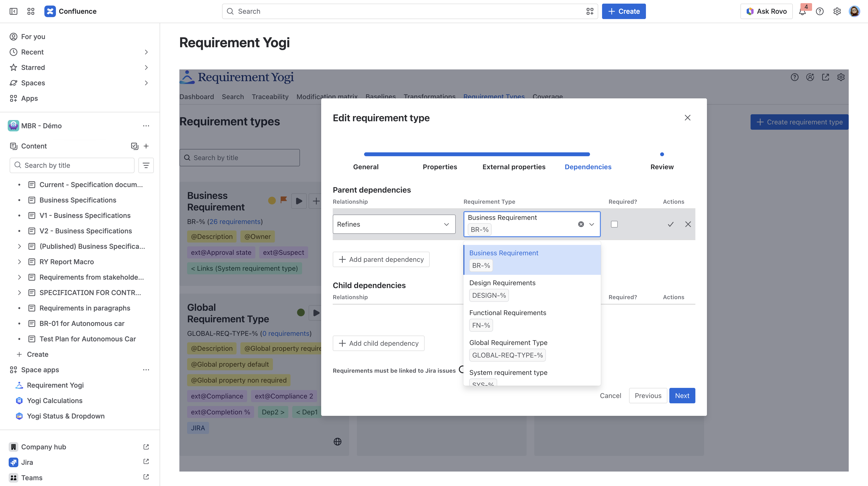
Task: Open the help icon in the top bar
Action: (x=820, y=11)
